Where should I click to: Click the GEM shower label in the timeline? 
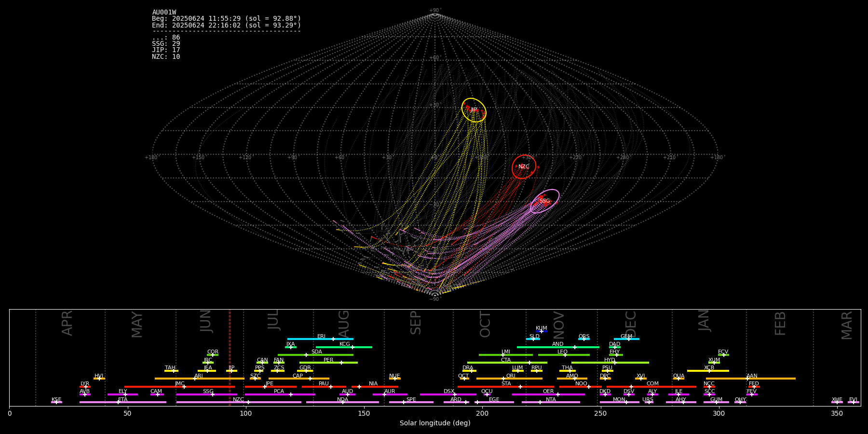coord(626,337)
